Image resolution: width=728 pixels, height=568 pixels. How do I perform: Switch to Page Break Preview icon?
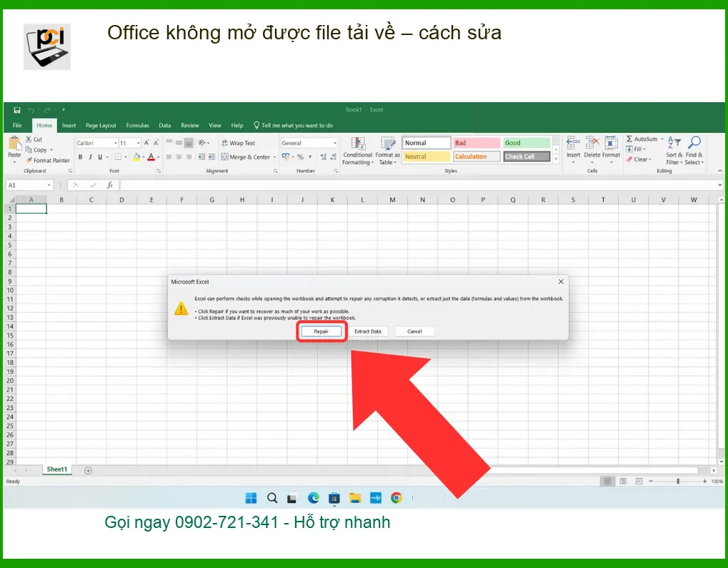639,481
